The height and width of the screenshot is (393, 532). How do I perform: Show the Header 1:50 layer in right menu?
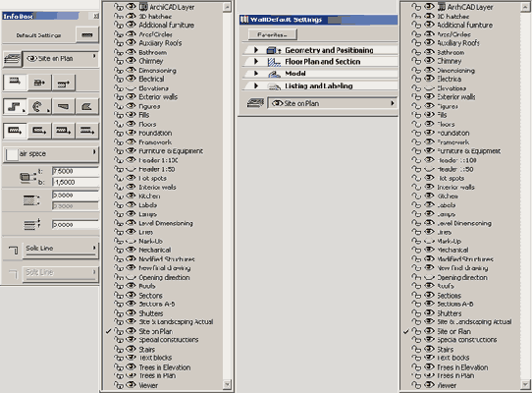coord(429,169)
